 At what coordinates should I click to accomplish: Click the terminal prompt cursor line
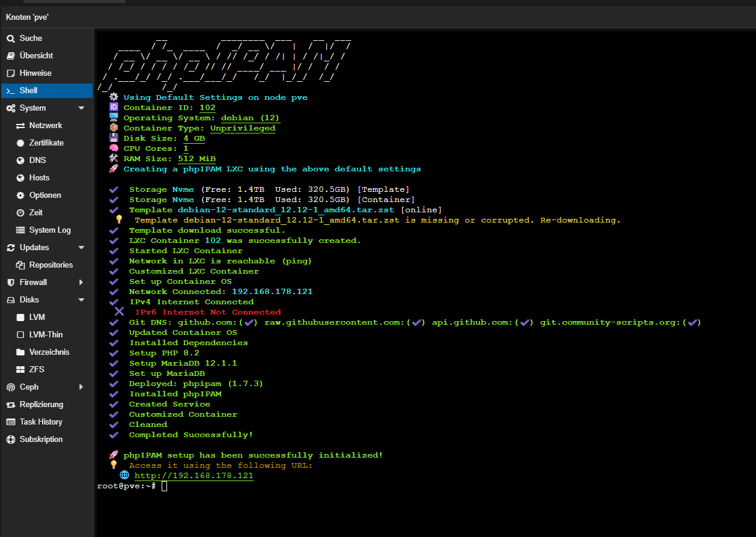164,486
